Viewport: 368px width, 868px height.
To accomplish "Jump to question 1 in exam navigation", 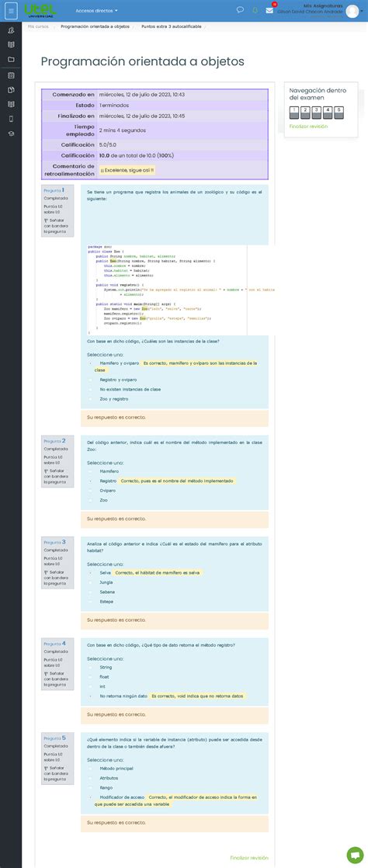I will tap(295, 113).
